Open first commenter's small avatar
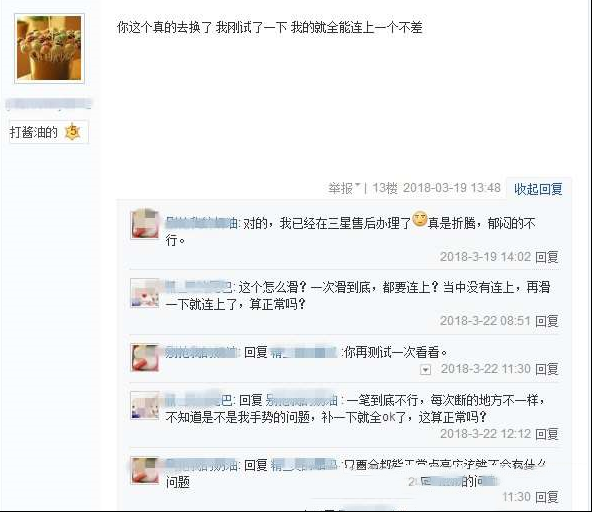 pos(145,225)
